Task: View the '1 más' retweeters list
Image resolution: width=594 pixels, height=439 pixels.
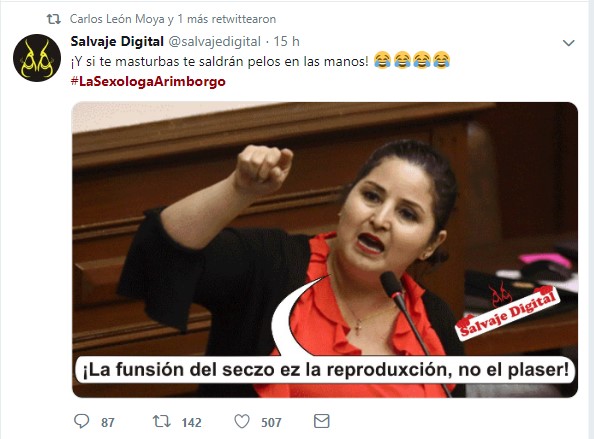Action: [x=193, y=19]
